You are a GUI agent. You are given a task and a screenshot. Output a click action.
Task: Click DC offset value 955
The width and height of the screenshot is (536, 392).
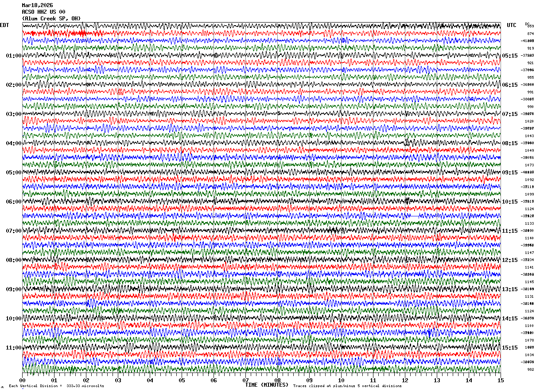[x=530, y=77]
